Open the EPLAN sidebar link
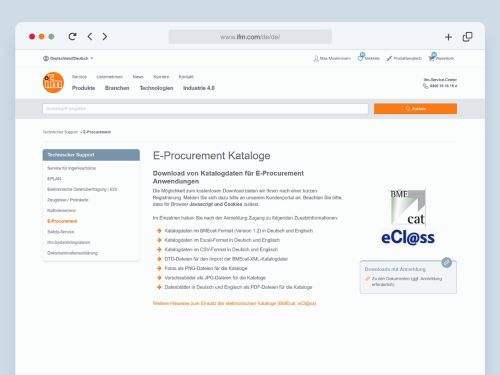The image size is (500, 375). point(54,179)
